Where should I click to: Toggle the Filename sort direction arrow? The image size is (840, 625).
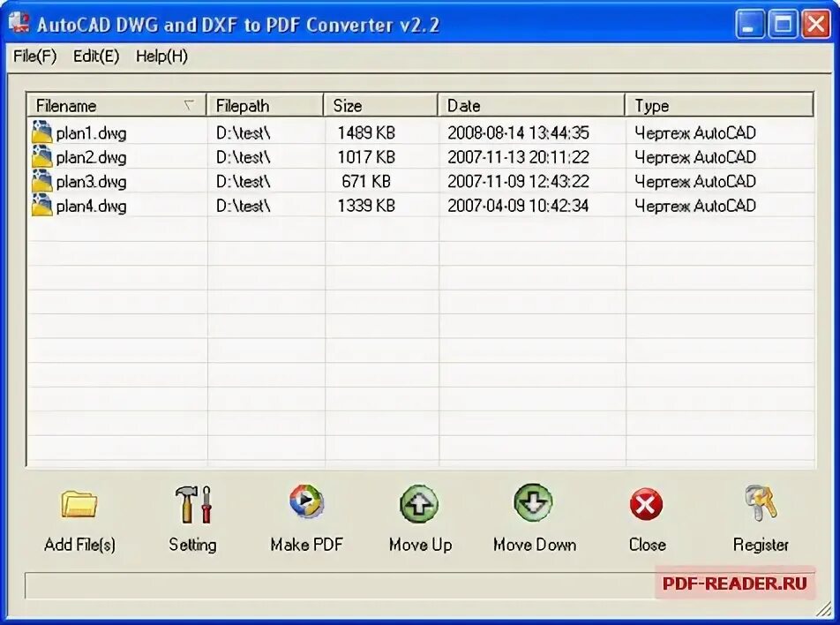pos(189,104)
